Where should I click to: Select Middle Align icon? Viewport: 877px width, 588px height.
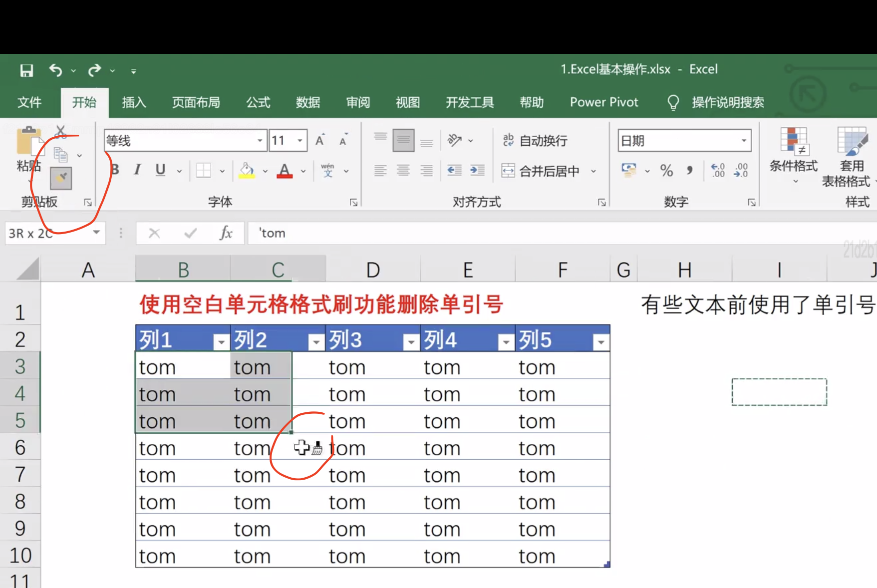(x=403, y=140)
